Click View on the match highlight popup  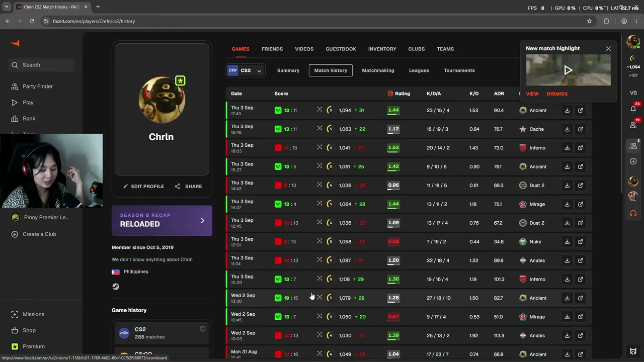click(x=532, y=94)
